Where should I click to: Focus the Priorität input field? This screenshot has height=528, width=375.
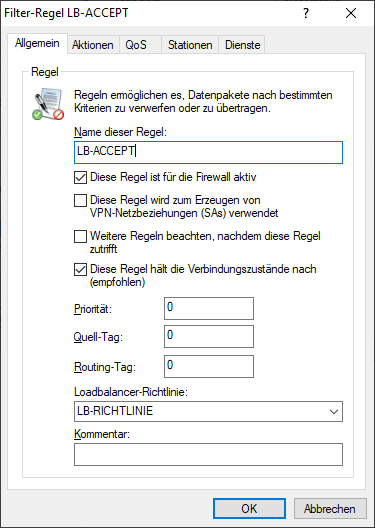pos(209,308)
